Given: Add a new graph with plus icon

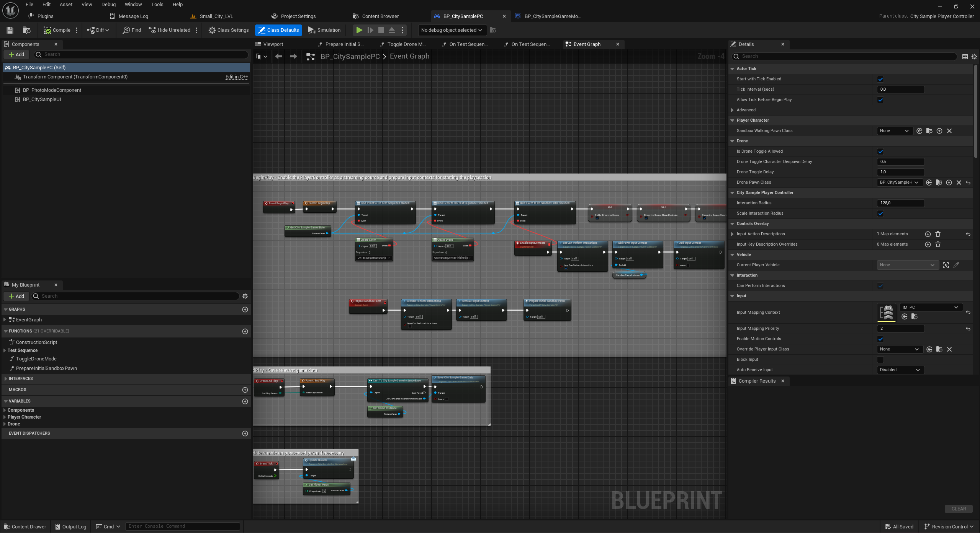Looking at the screenshot, I should click(x=245, y=310).
